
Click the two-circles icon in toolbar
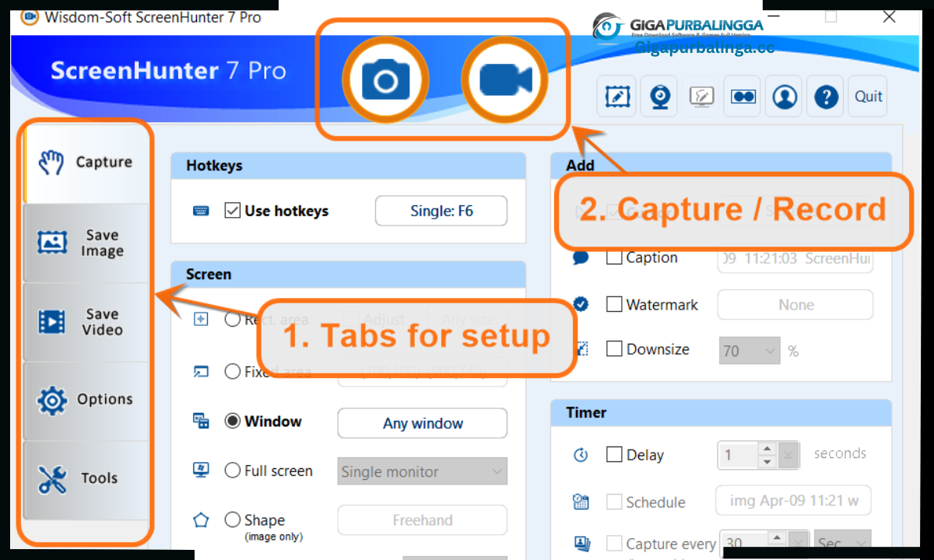pos(743,96)
